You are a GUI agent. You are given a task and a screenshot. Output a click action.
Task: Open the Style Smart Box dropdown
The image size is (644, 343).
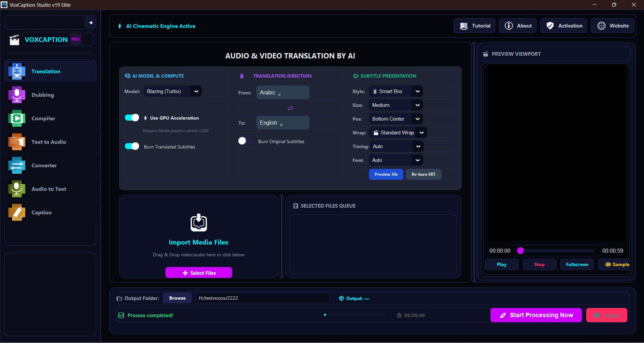point(396,91)
